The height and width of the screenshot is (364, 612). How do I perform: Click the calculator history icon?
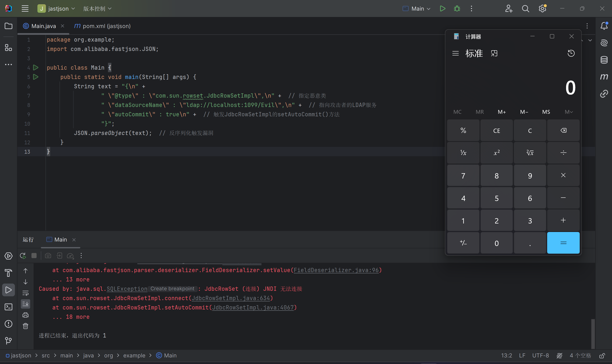[x=571, y=53]
